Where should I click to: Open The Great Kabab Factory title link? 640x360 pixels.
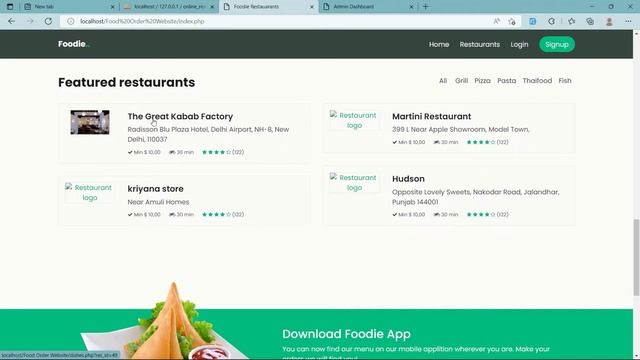coord(180,116)
